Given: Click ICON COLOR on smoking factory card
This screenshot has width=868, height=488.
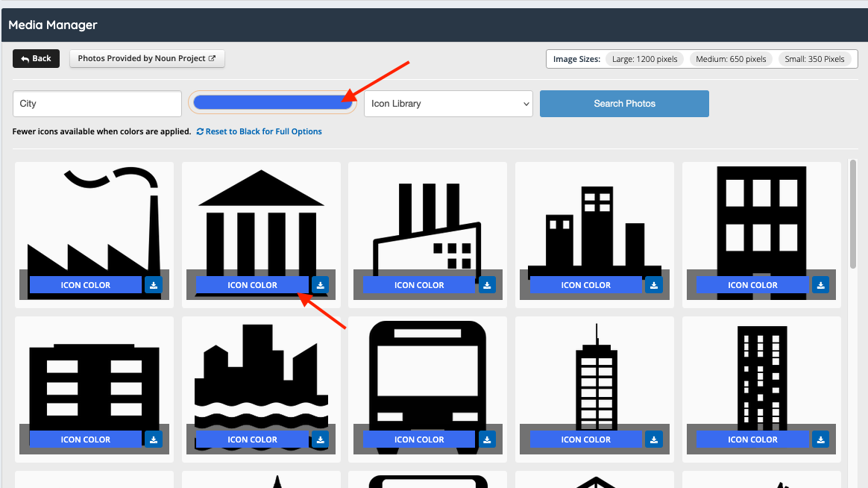Looking at the screenshot, I should (x=86, y=285).
